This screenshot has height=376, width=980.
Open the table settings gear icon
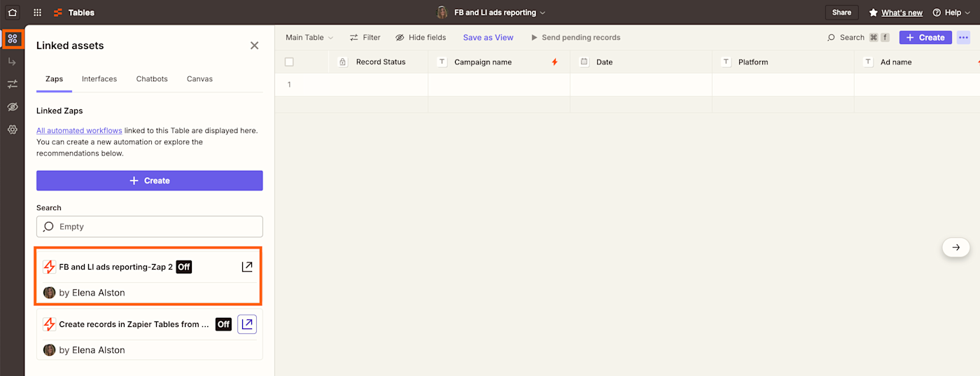pos(12,130)
